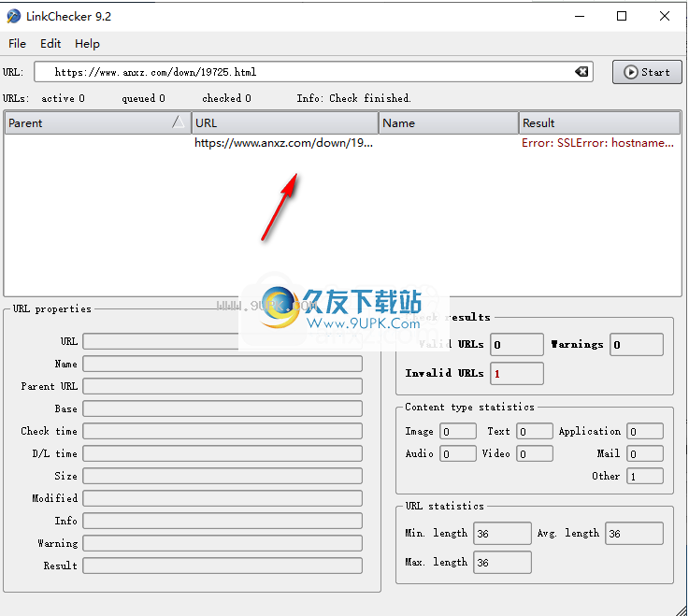Open the Help menu

point(87,44)
